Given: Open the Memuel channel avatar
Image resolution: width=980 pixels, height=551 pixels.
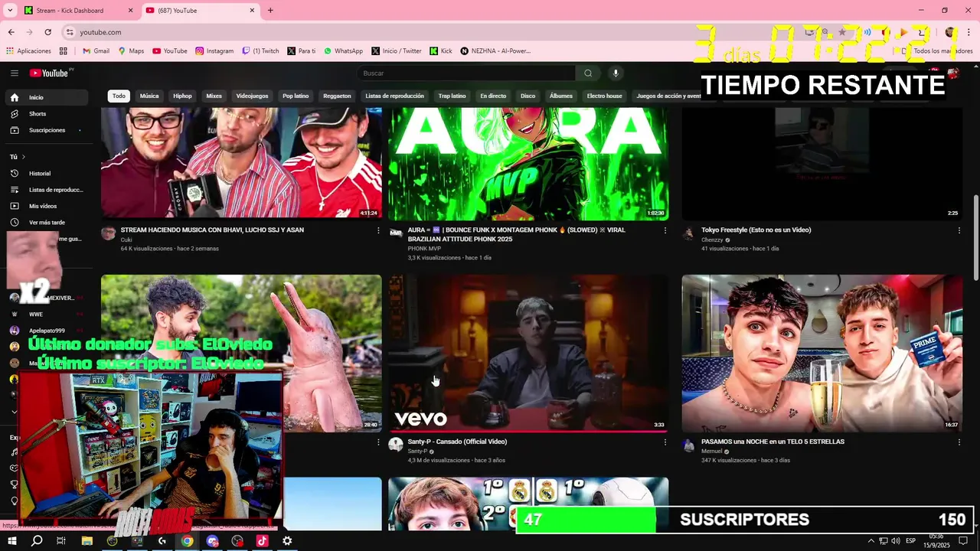Looking at the screenshot, I should pyautogui.click(x=688, y=445).
